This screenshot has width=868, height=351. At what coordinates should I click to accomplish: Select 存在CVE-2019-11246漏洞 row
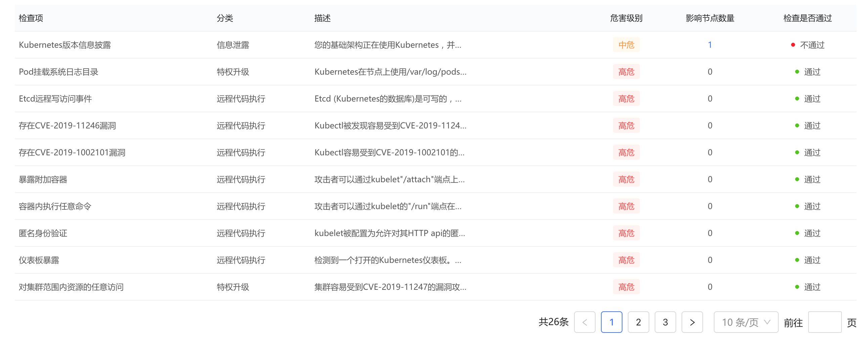435,125
